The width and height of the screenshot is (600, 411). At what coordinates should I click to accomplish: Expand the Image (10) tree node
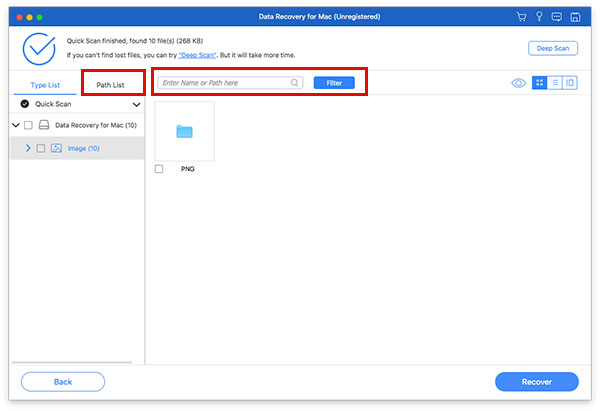(x=28, y=148)
